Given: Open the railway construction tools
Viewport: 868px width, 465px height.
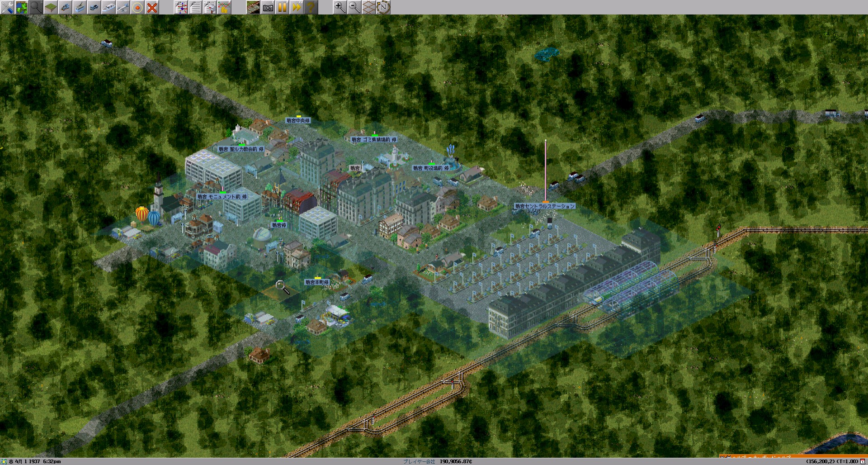Looking at the screenshot, I should tap(65, 7).
